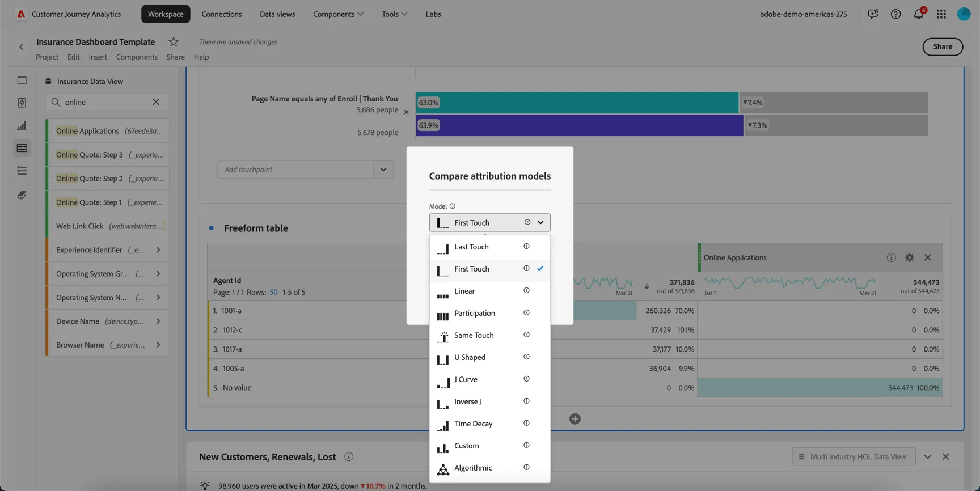Image resolution: width=980 pixels, height=491 pixels.
Task: Open the feedback chat icon in header
Action: tap(873, 14)
